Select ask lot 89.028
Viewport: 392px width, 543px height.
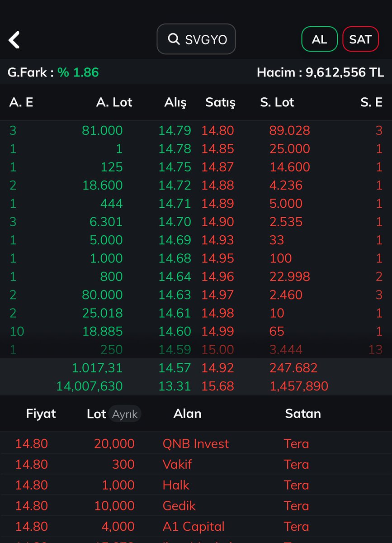click(290, 131)
